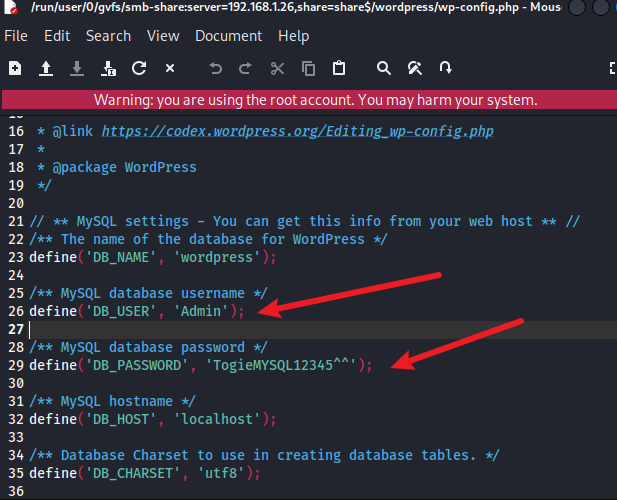
Task: Redo the last undone edit
Action: [x=246, y=68]
